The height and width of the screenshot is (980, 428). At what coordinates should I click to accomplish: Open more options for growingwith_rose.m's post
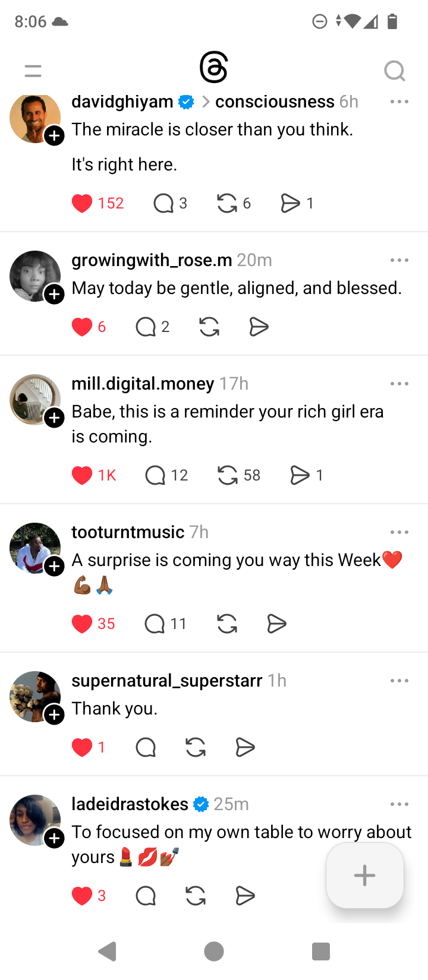pos(399,260)
